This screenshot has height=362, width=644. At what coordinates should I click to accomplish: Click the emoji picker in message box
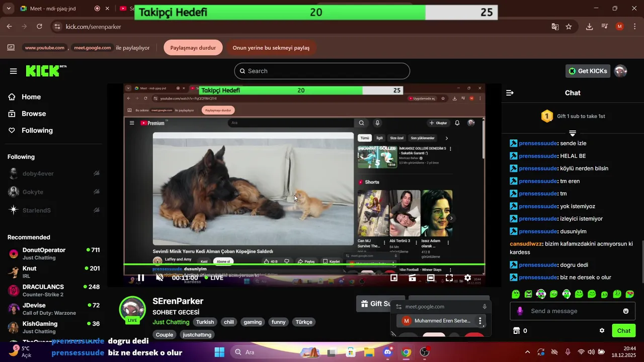point(626,311)
